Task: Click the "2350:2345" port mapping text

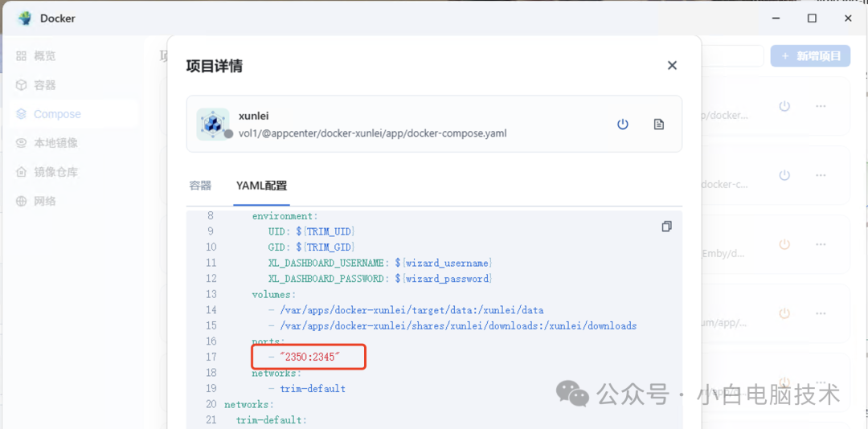Action: 309,357
